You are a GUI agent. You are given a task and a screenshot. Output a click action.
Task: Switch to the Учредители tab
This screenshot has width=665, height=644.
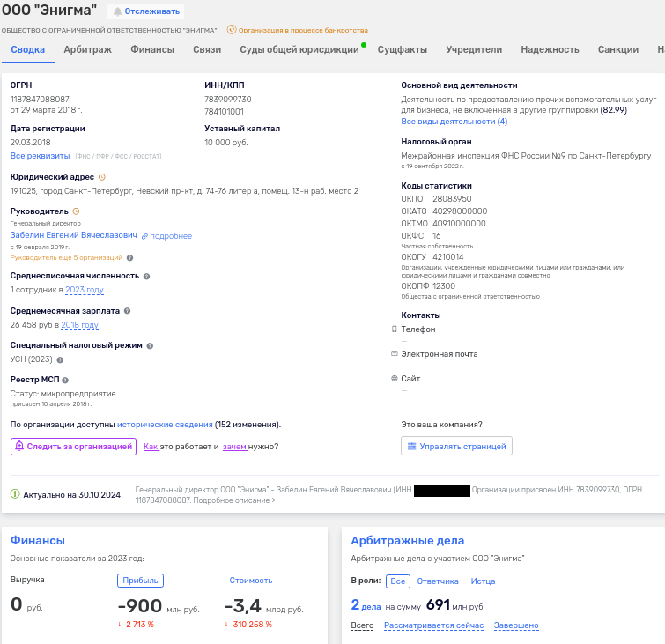[x=474, y=49]
